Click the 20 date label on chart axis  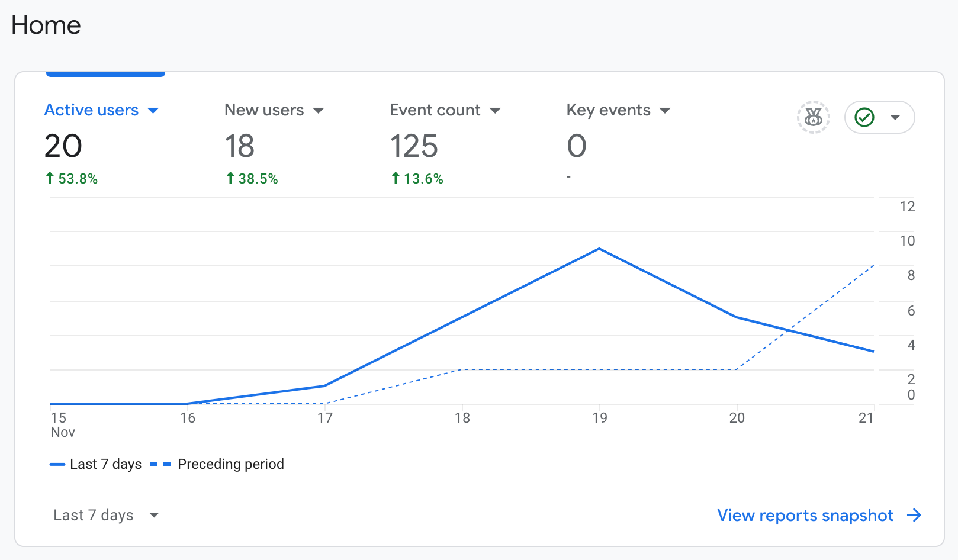pyautogui.click(x=737, y=418)
